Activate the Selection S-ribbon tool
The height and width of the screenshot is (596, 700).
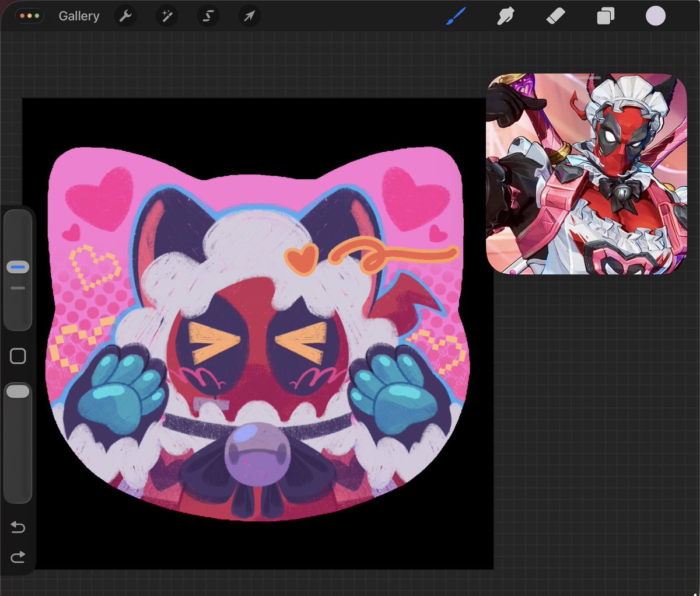(208, 16)
